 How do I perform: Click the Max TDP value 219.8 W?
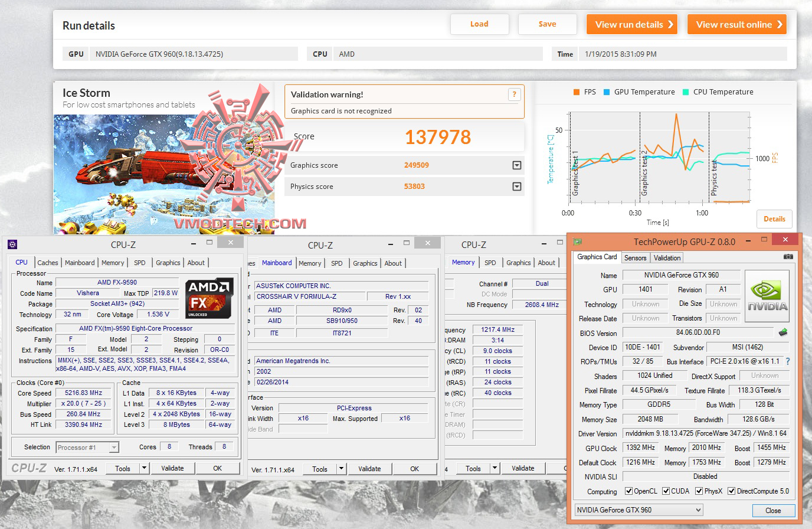click(165, 293)
